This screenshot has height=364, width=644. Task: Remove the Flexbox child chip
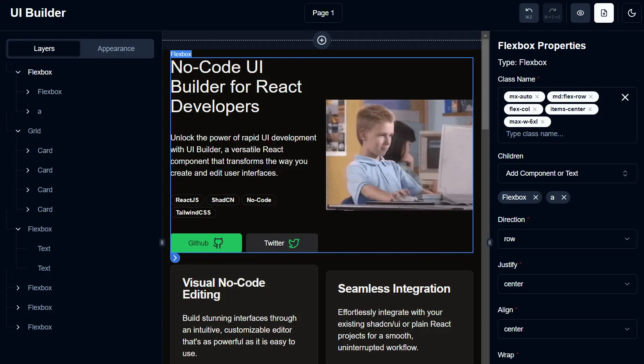pyautogui.click(x=535, y=197)
